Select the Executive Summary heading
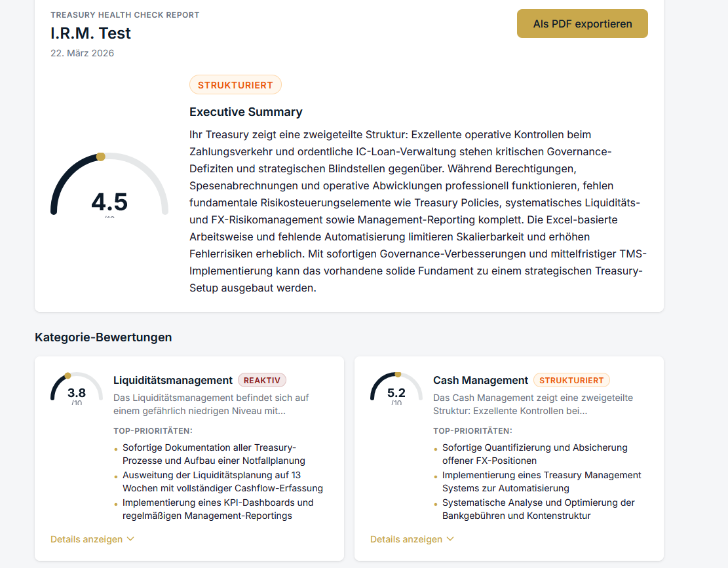728x568 pixels. pos(246,112)
